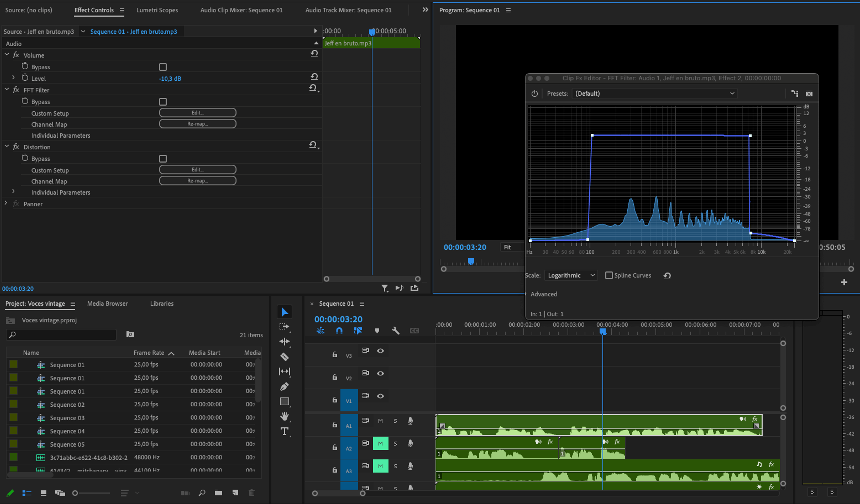Reset the Volume effect parameters
This screenshot has height=504, width=860.
pyautogui.click(x=314, y=54)
